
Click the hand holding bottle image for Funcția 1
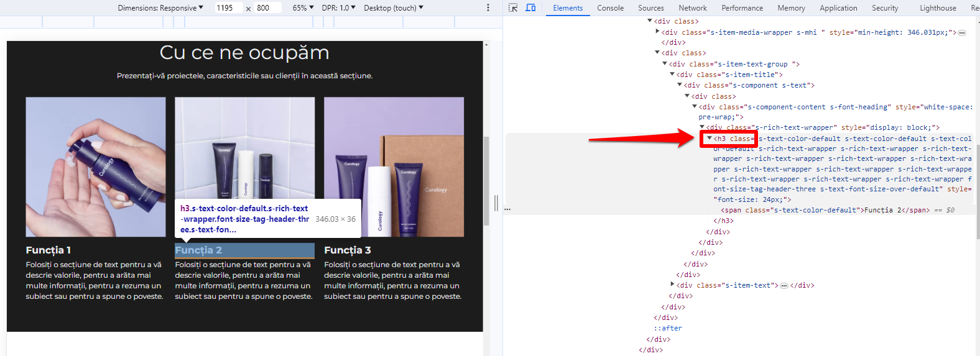pyautogui.click(x=96, y=167)
